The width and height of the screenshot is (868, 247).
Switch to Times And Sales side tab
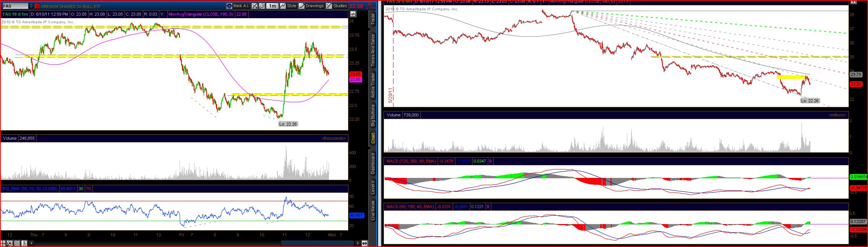pyautogui.click(x=373, y=50)
